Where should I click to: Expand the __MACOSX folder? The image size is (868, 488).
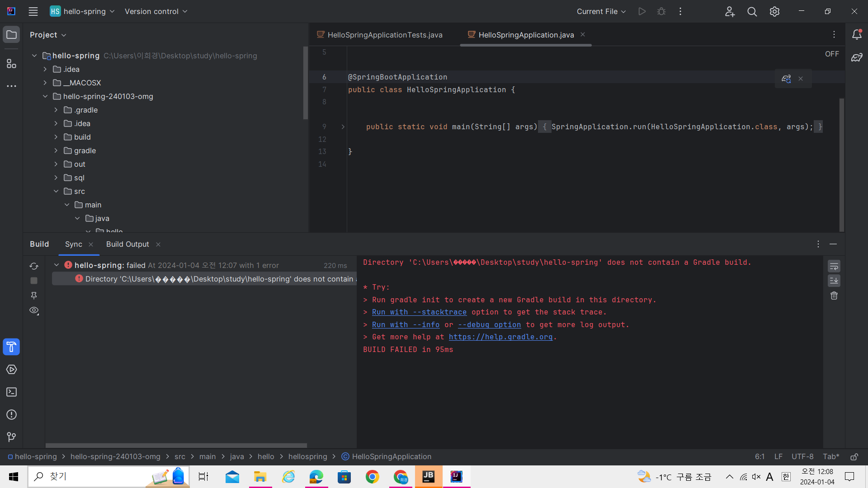tap(45, 83)
